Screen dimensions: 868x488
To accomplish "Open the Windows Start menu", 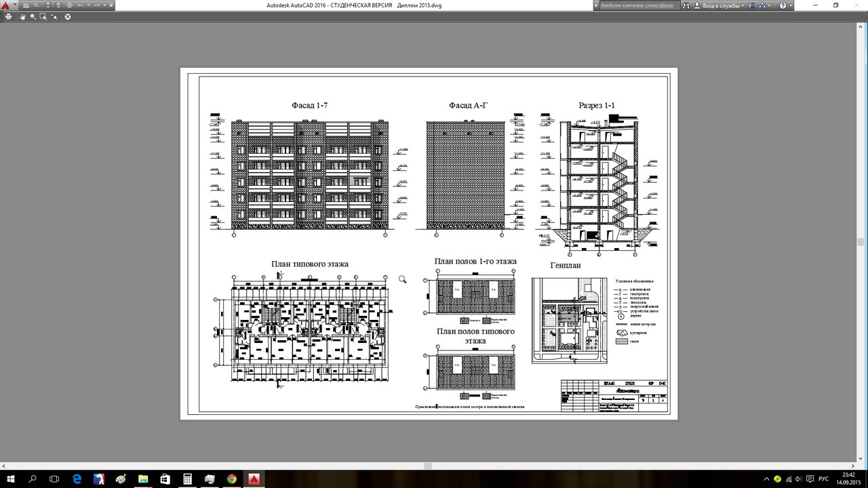I will tap(11, 479).
